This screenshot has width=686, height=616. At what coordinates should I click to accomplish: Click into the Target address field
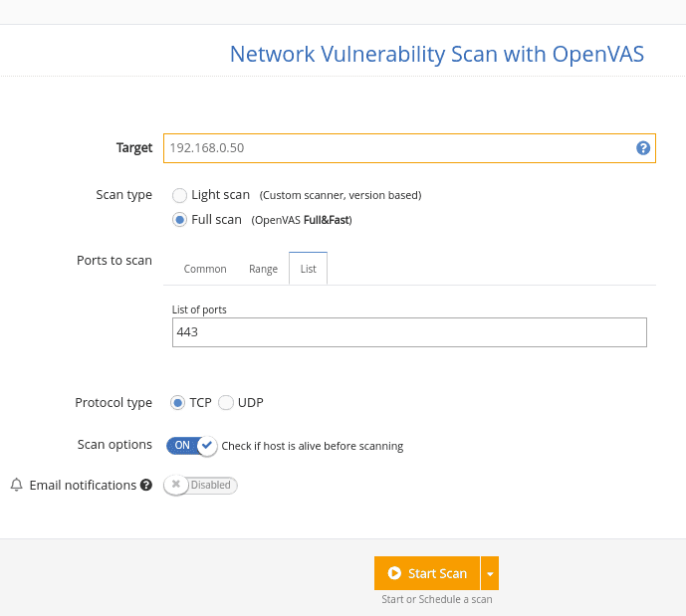(398, 148)
